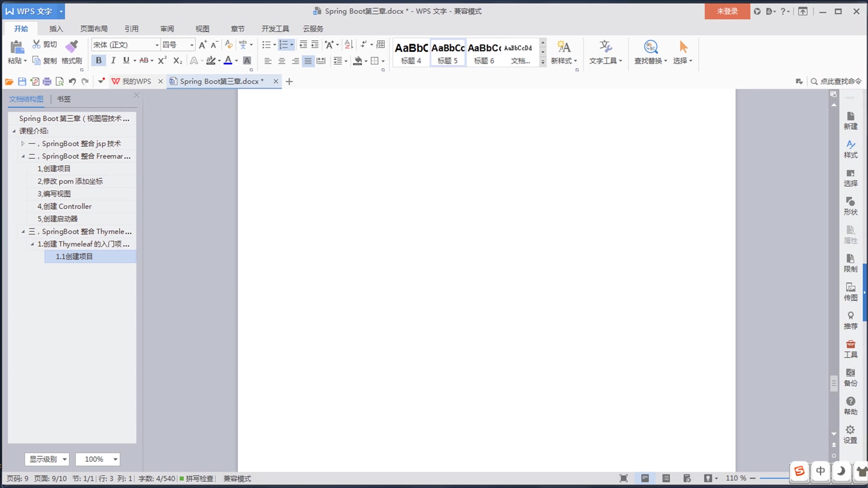Open the Restrict editing sidebar panel
This screenshot has height=488, width=868.
pyautogui.click(x=850, y=263)
